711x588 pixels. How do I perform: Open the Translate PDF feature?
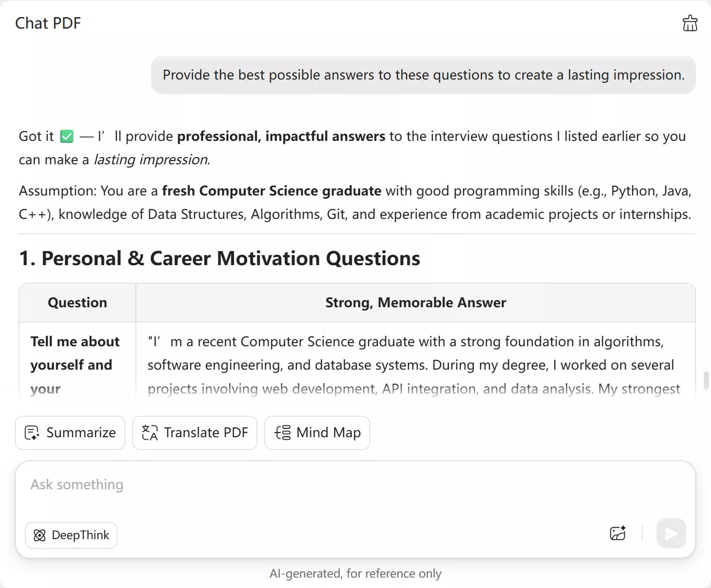click(x=195, y=433)
